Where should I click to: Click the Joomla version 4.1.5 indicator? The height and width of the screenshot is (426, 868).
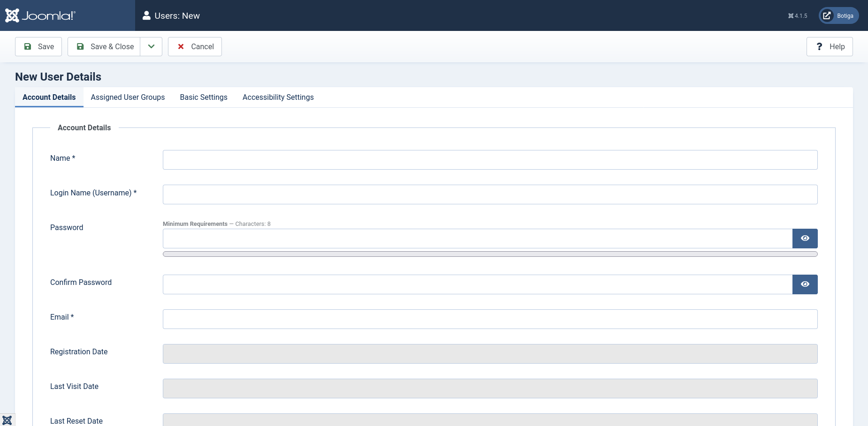pos(798,16)
